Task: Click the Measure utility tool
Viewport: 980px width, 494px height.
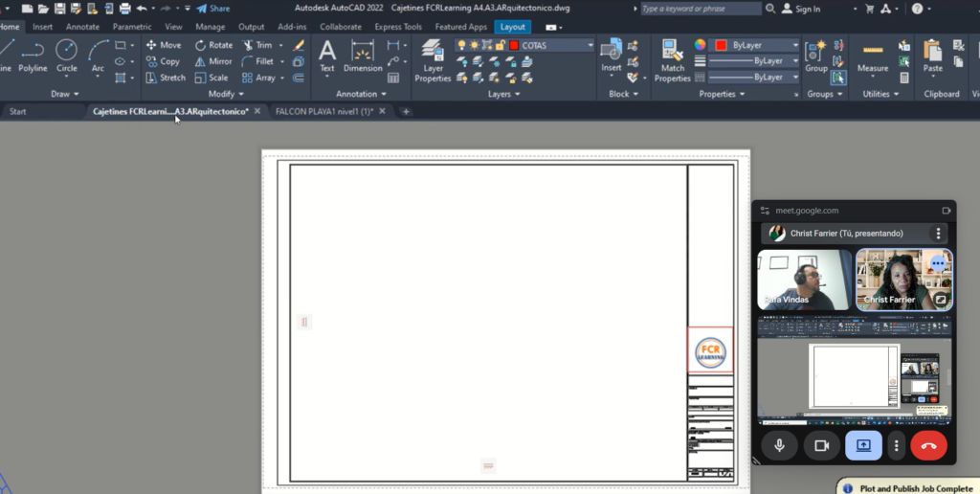Action: (872, 56)
